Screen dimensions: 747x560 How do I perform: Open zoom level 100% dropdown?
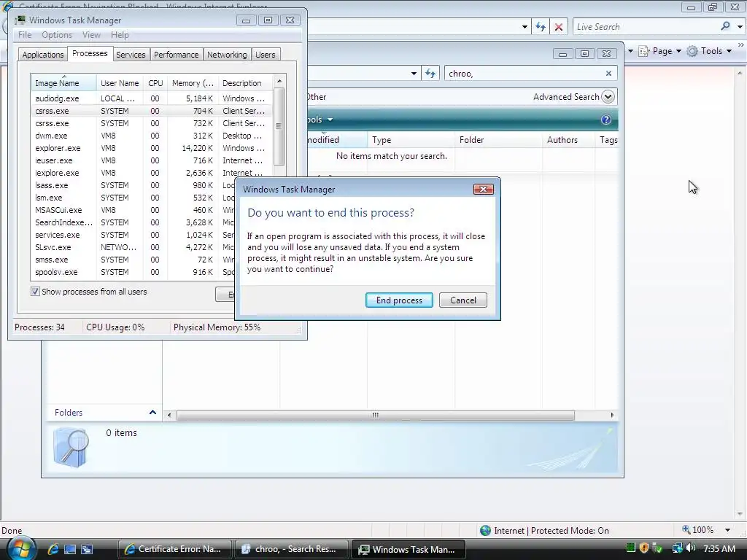pyautogui.click(x=727, y=530)
